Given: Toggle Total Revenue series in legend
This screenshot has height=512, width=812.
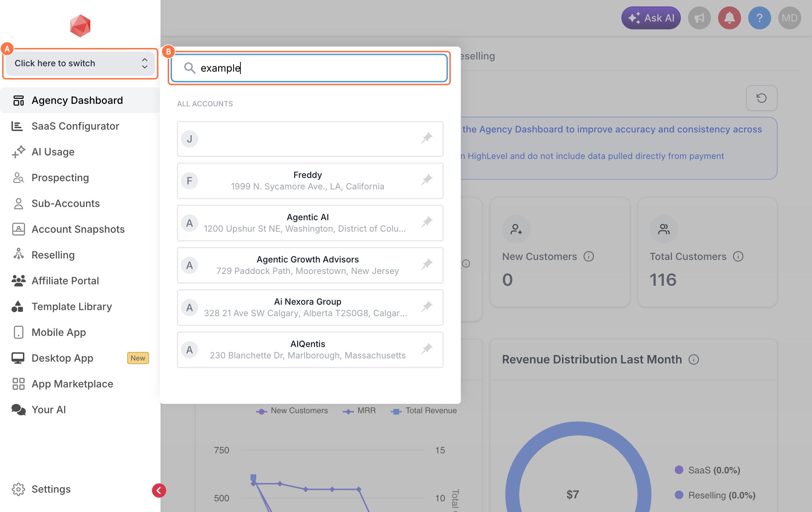Looking at the screenshot, I should [x=424, y=411].
